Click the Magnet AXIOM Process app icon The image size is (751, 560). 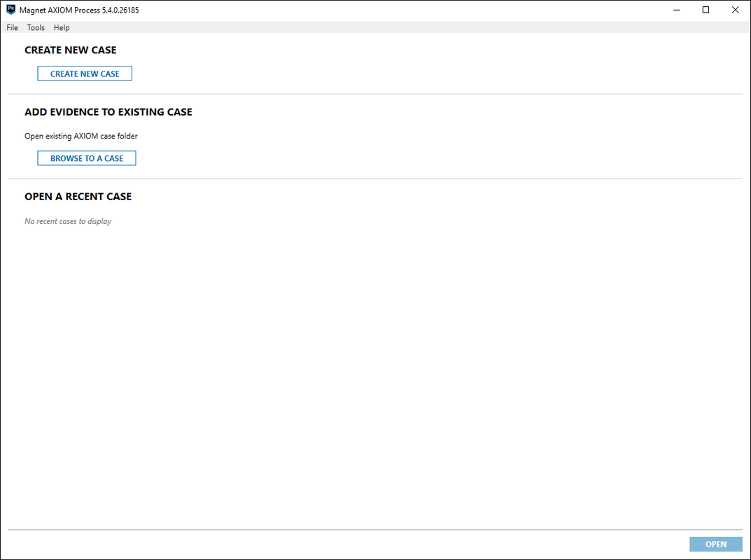click(10, 10)
